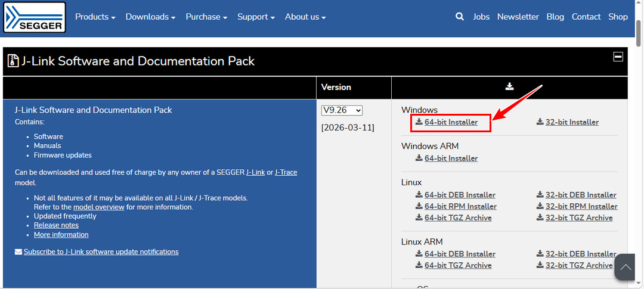Image resolution: width=644 pixels, height=289 pixels.
Task: Collapse J-Link pack section with minus icon
Action: [x=618, y=57]
